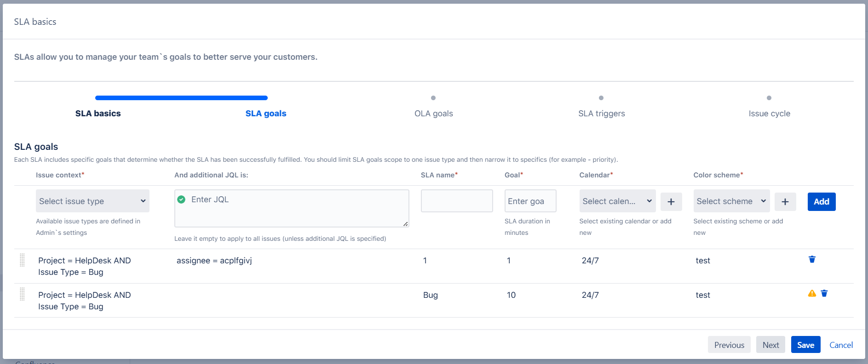Focus the SLA name input field
Screen dimensions: 868x364
point(456,201)
